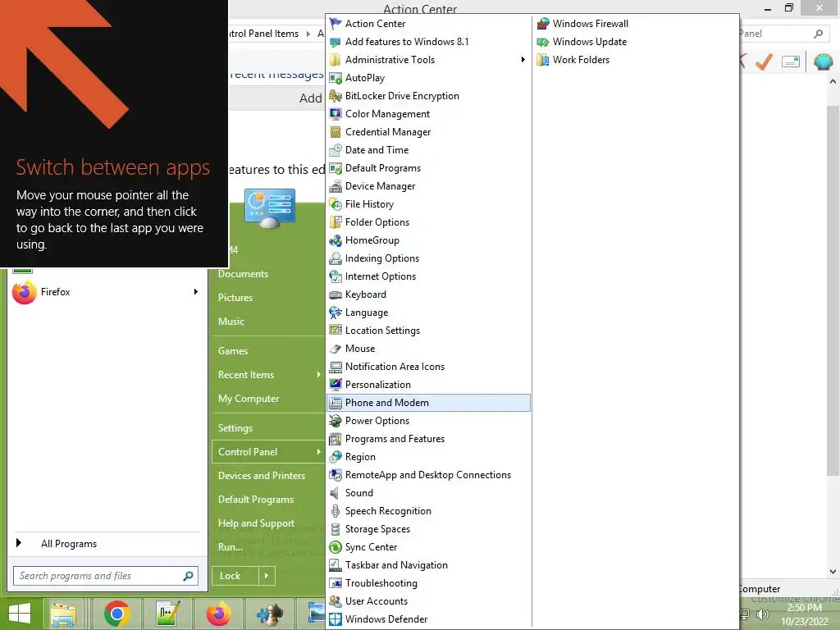Click the Firefox icon in Start menu
This screenshot has height=630, width=840.
click(x=24, y=292)
